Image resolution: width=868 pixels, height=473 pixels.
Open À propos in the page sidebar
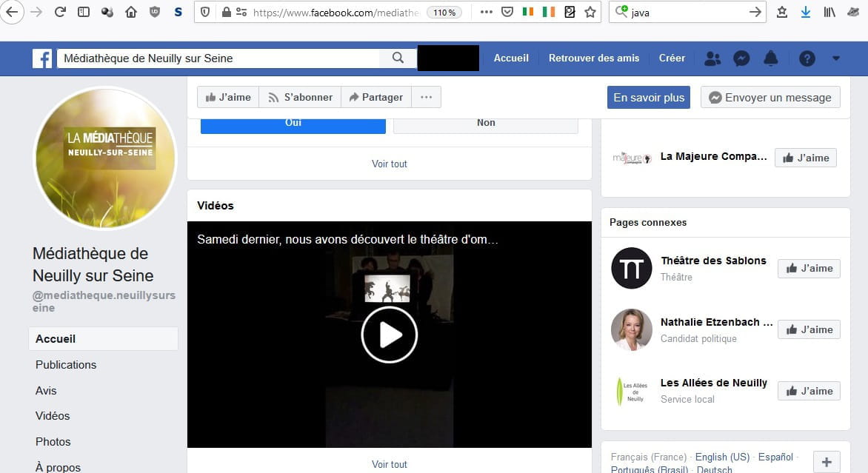58,467
